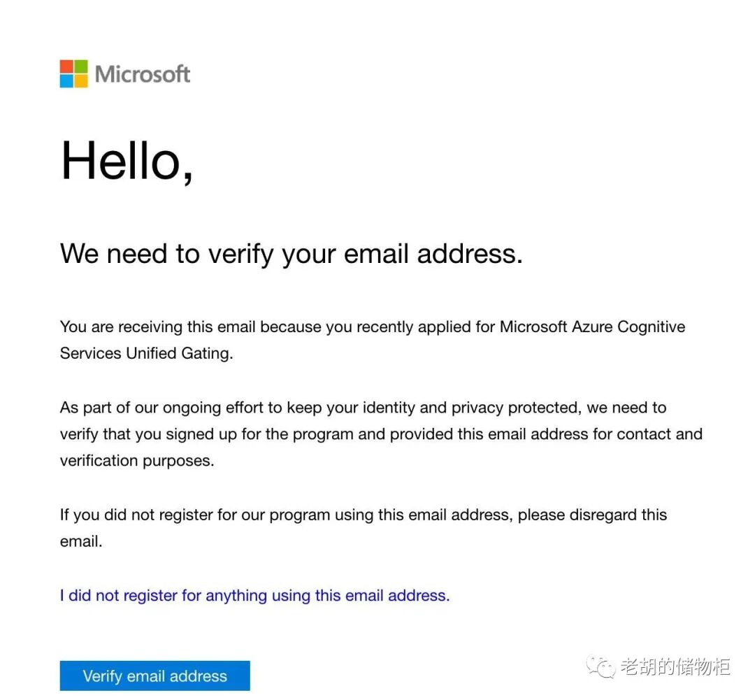
Task: Click the yellow square of Microsoft logo
Action: 81,81
